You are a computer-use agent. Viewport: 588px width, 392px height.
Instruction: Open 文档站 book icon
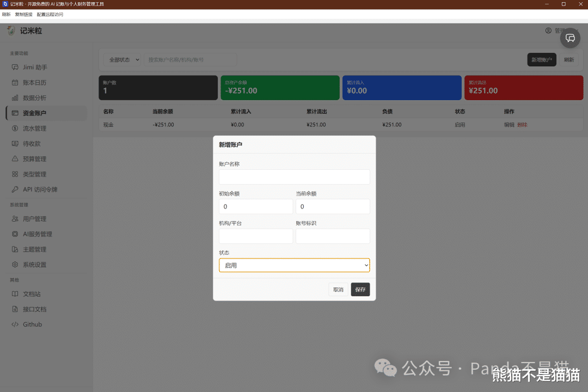15,293
